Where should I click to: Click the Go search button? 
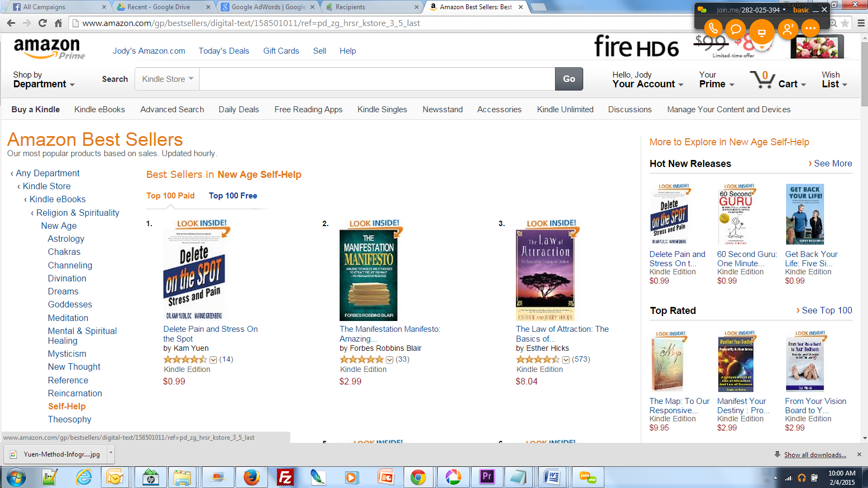569,79
